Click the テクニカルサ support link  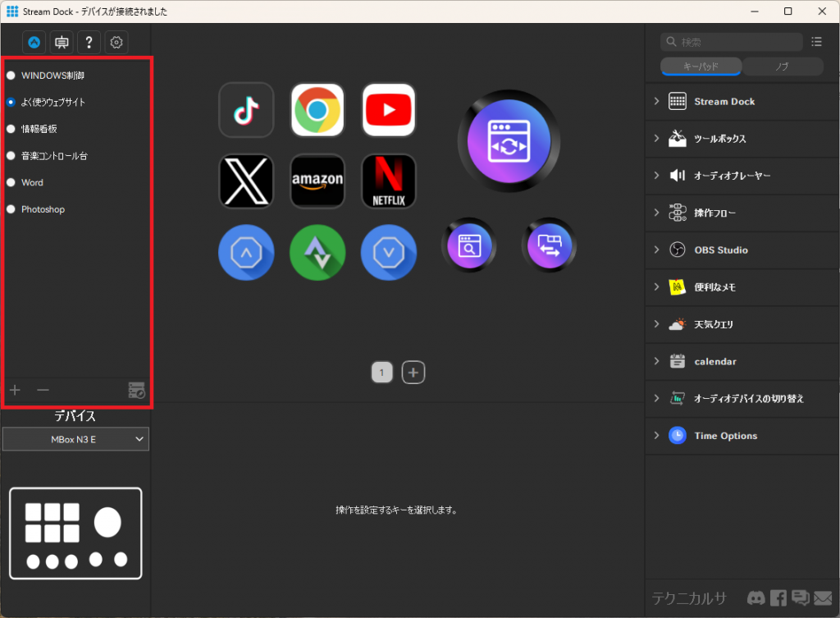click(689, 597)
